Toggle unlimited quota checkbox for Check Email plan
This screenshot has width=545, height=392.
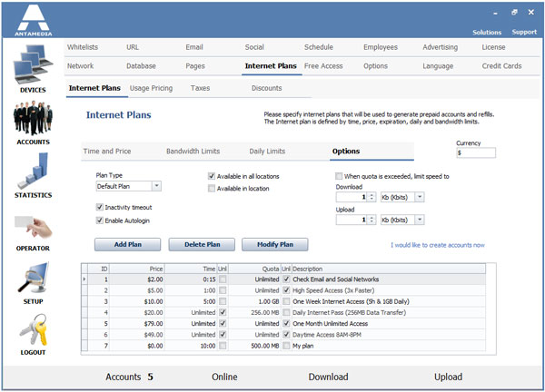pyautogui.click(x=286, y=279)
